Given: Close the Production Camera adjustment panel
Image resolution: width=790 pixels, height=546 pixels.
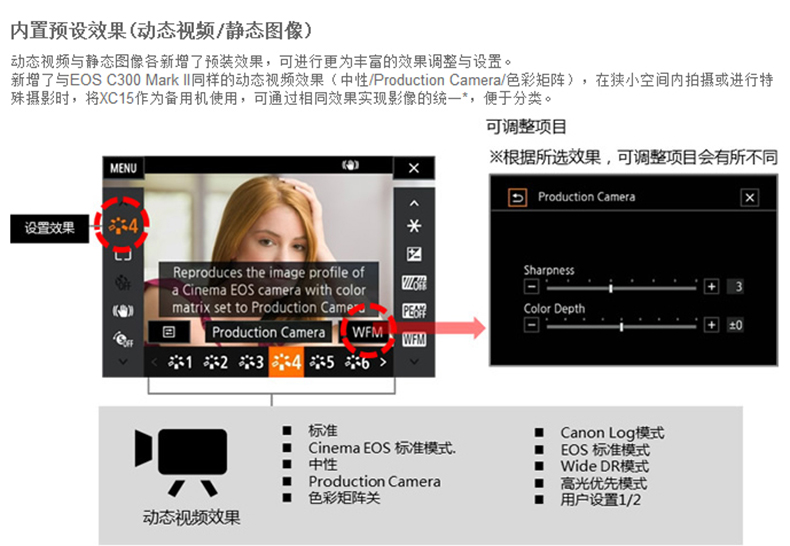Looking at the screenshot, I should tap(750, 197).
